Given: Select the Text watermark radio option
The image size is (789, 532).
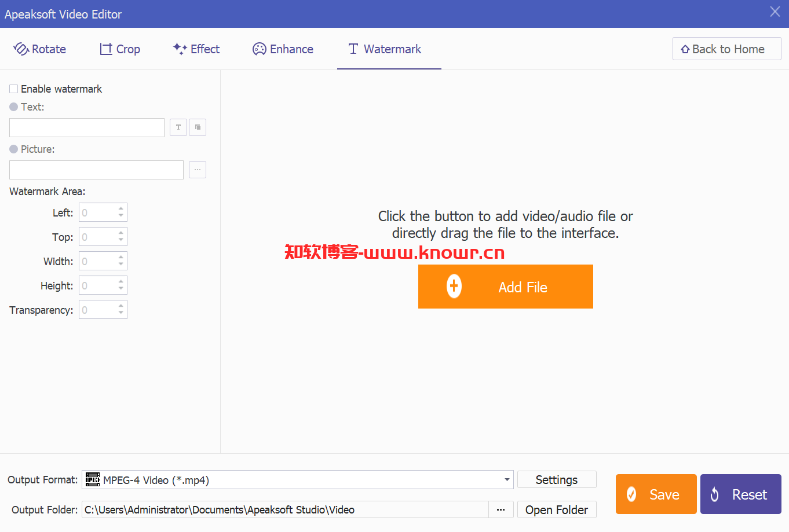Looking at the screenshot, I should [x=13, y=107].
